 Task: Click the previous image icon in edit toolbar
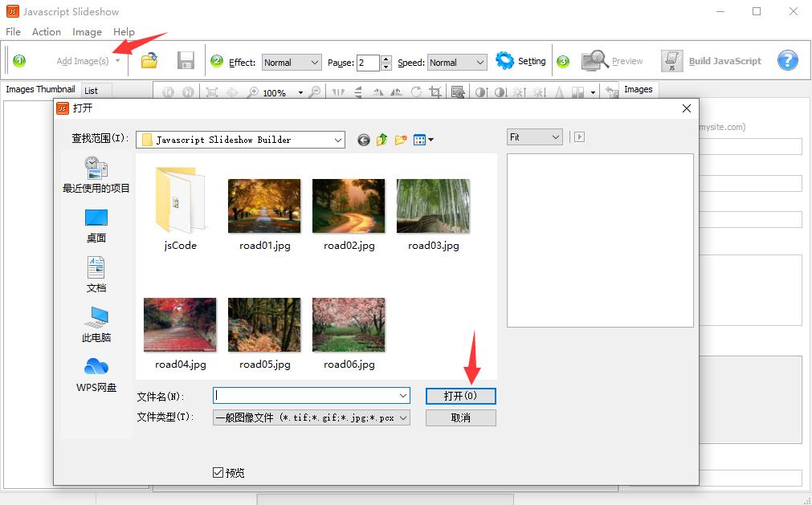[x=169, y=92]
